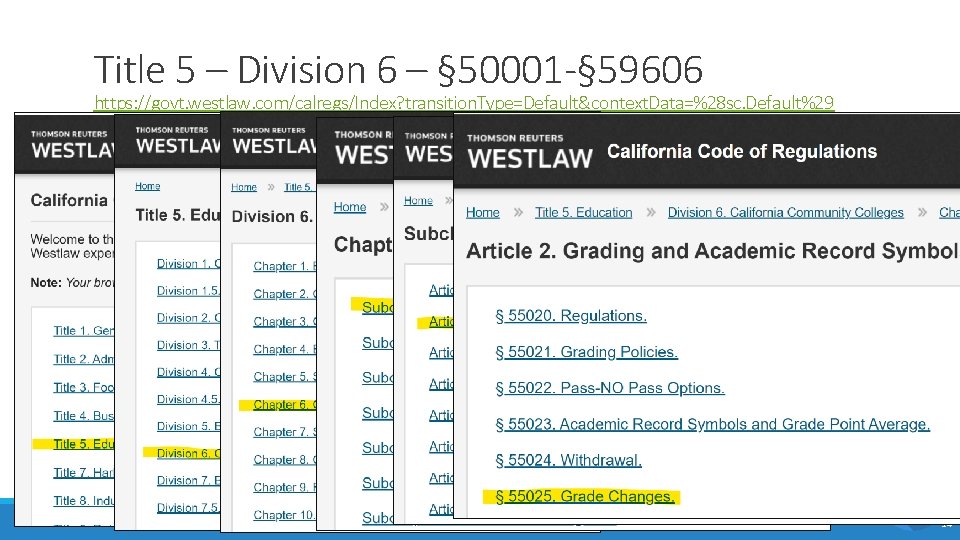Open Chapter 5 link in Division 6 window
The width and height of the screenshot is (960, 540).
tap(285, 377)
